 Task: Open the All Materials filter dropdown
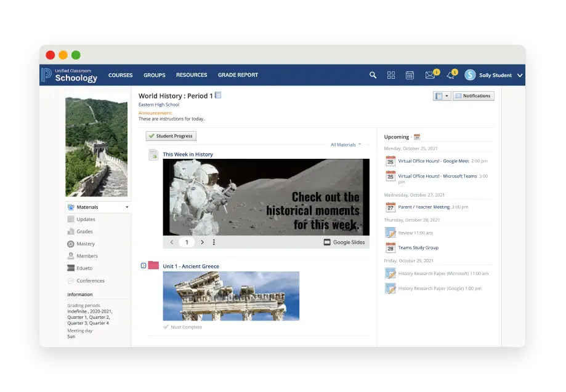345,143
